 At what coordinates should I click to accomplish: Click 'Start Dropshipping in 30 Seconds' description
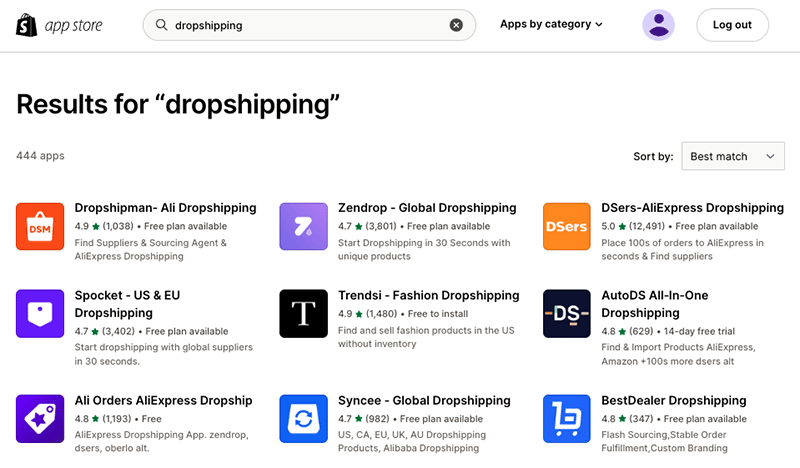[x=424, y=250]
